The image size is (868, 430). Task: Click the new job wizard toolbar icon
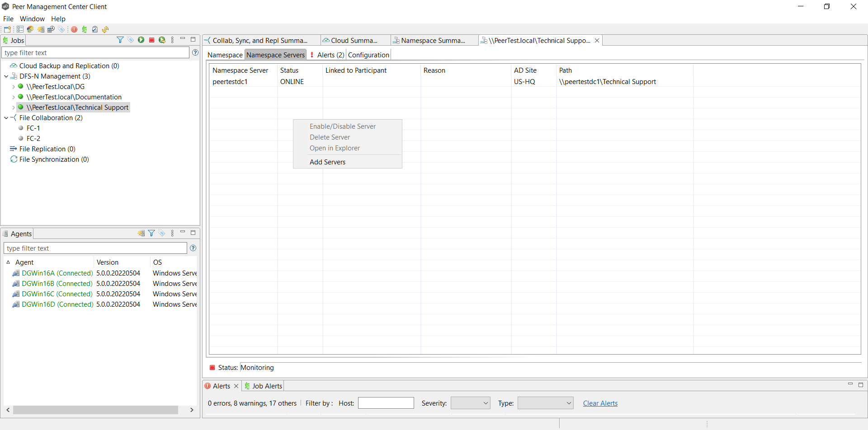8,29
